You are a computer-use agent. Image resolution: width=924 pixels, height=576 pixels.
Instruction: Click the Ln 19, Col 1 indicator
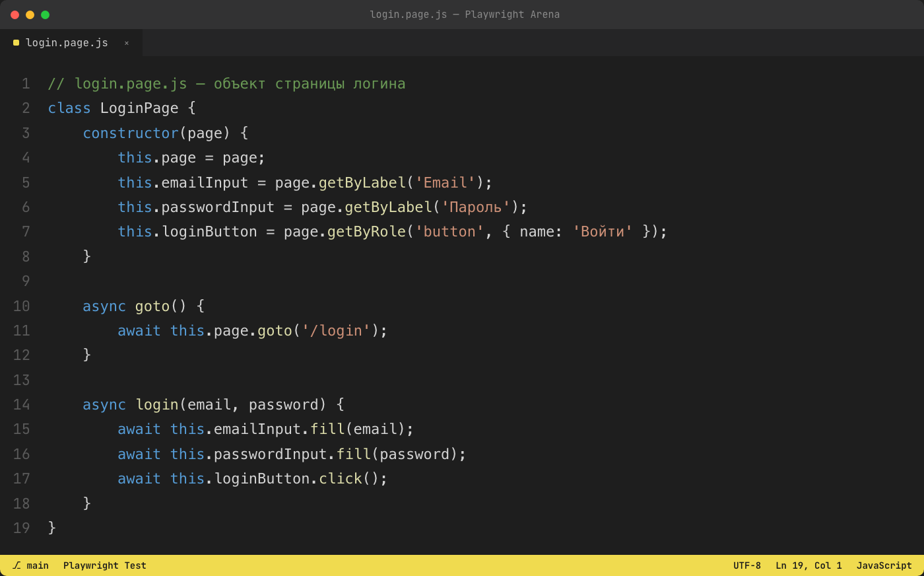click(808, 565)
